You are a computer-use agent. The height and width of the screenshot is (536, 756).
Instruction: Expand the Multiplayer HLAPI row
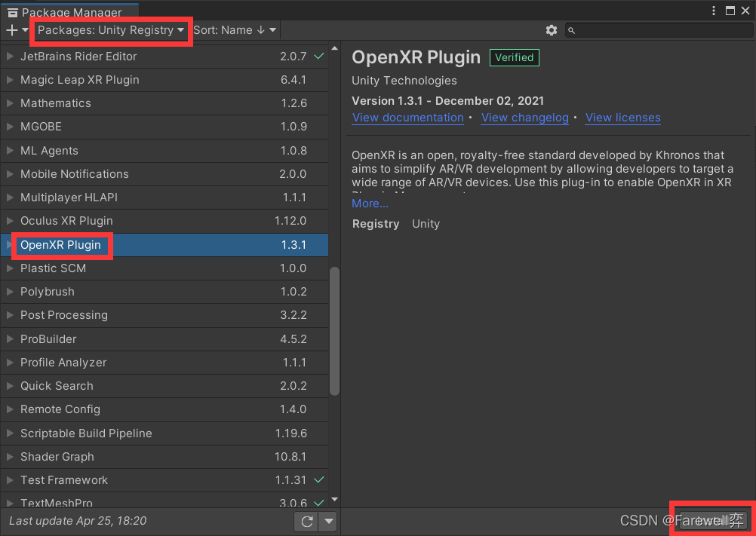pos(10,198)
